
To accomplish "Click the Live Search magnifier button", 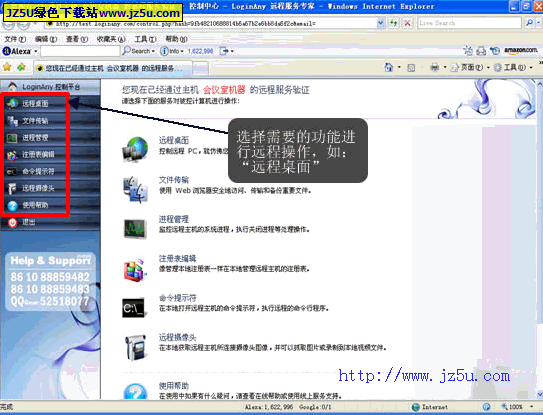I will coord(529,23).
